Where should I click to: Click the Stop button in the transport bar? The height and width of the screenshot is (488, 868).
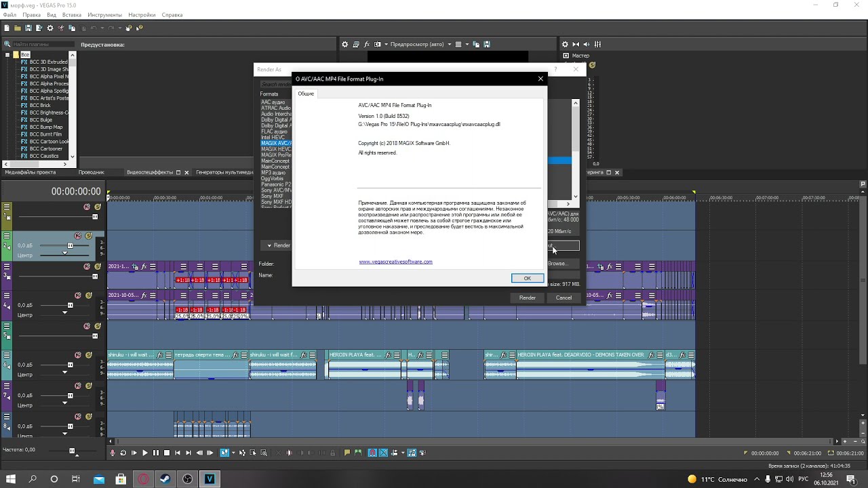coord(167,453)
